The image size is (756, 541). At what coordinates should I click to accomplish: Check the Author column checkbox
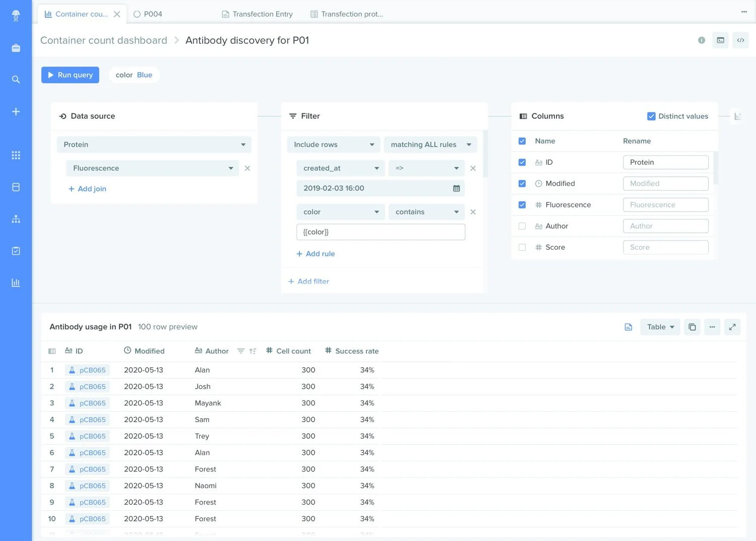click(x=522, y=226)
